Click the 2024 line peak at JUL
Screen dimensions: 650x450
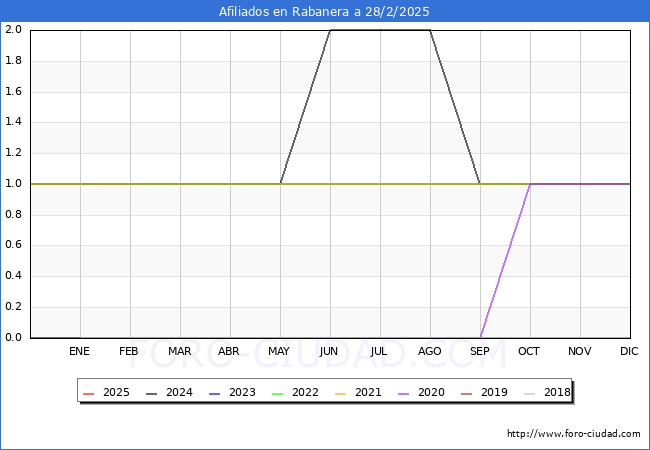point(380,30)
